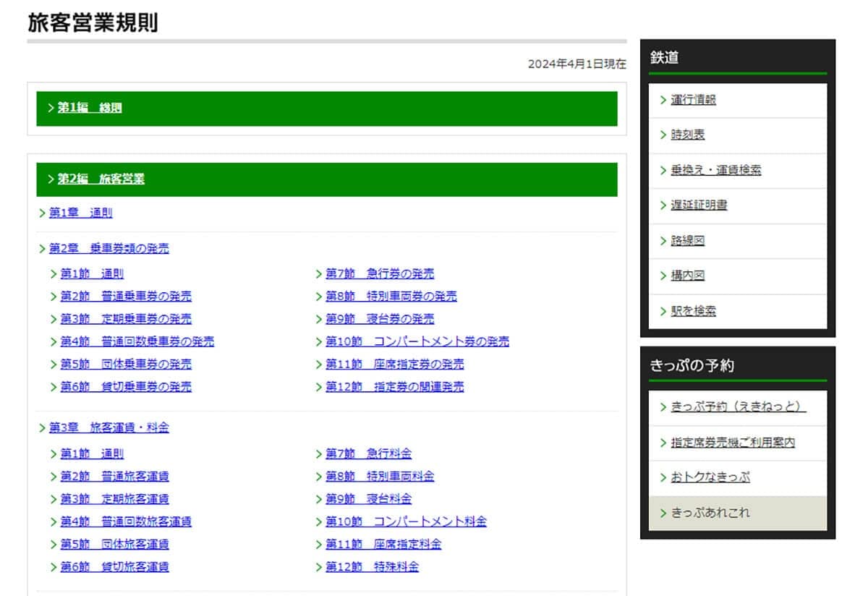Open 第12節 特殊料金 link

(x=372, y=567)
